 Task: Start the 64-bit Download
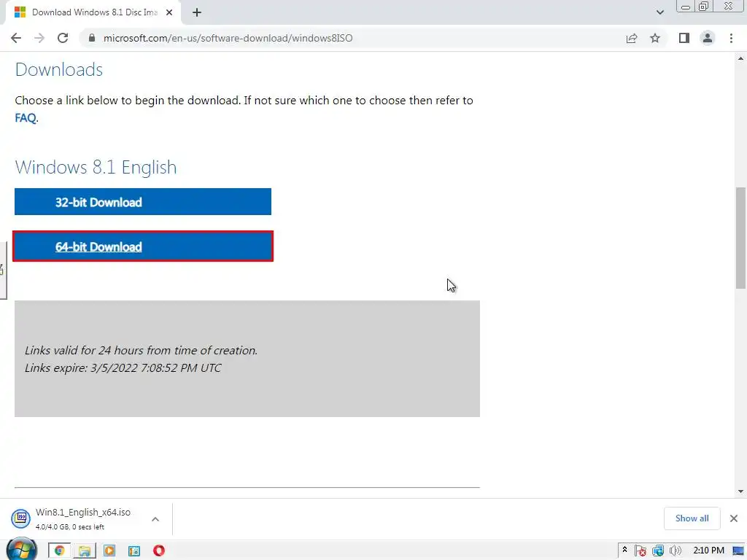pyautogui.click(x=143, y=246)
